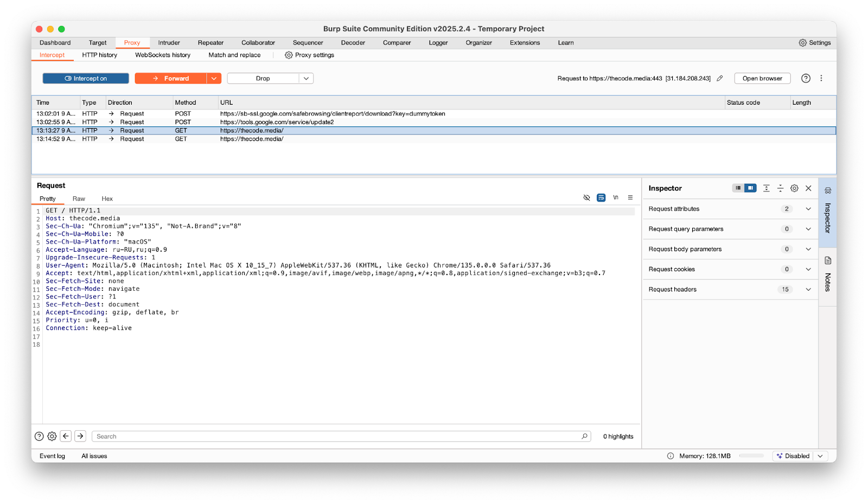The height and width of the screenshot is (504, 868).
Task: Focus the request Search field
Action: [341, 436]
